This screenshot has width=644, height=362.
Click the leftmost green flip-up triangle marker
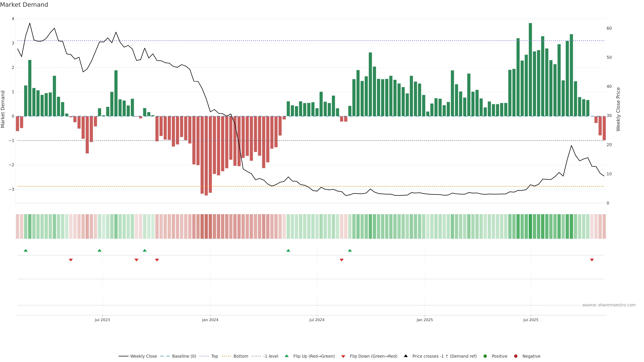coord(25,251)
